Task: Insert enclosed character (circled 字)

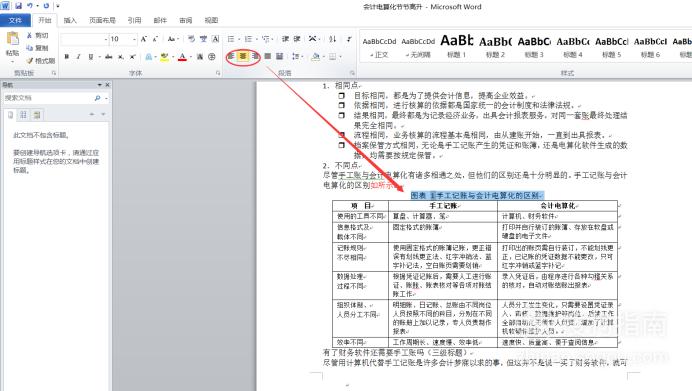Action: (x=212, y=57)
